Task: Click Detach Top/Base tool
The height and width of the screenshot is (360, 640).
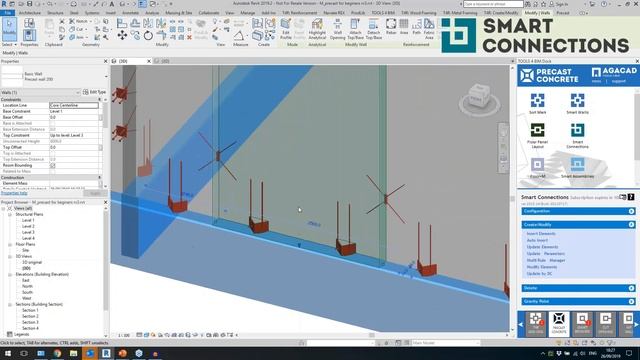Action: pyautogui.click(x=373, y=29)
